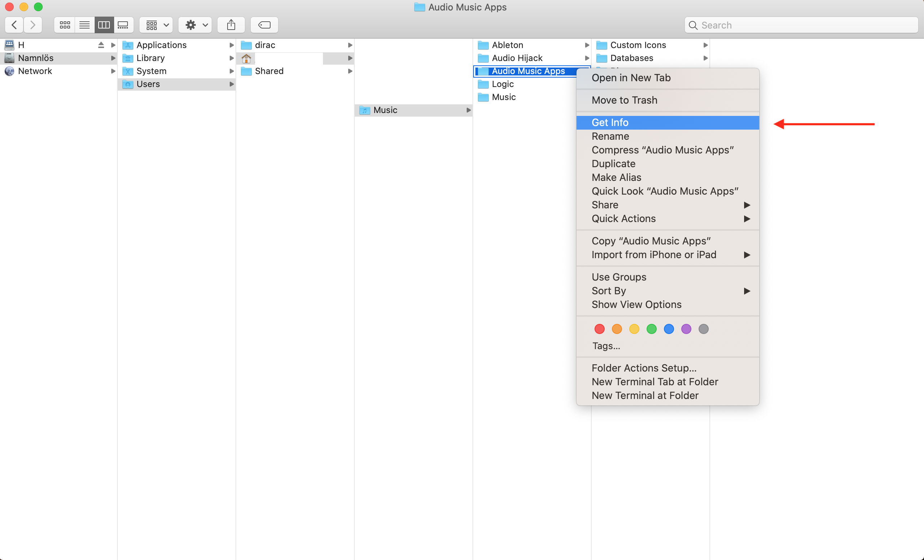Go forward with the right chevron button
Viewport: 924px width, 560px height.
(x=33, y=25)
